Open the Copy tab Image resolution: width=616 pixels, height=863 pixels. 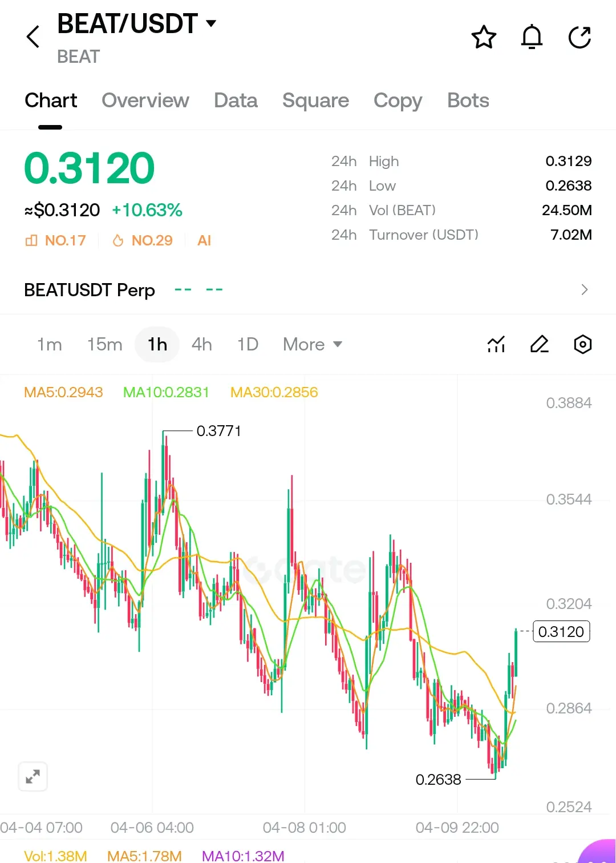(x=398, y=100)
